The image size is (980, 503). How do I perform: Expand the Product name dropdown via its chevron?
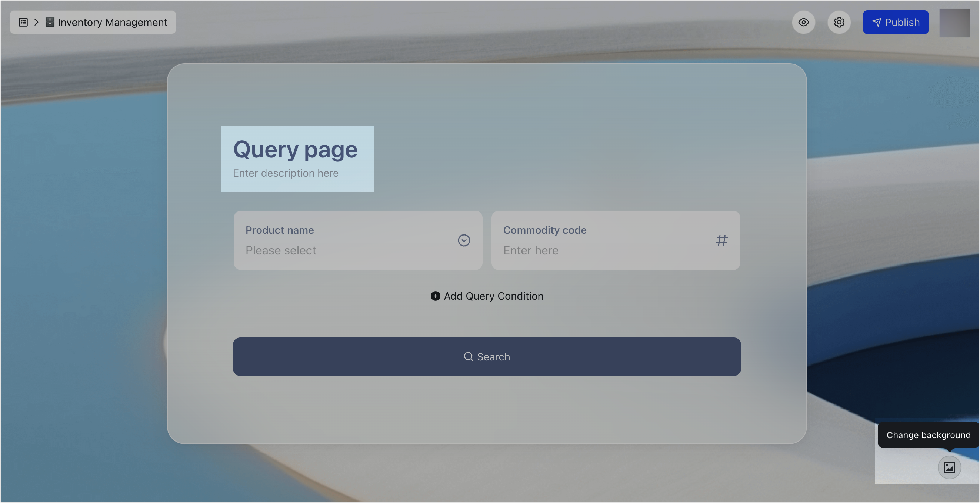click(x=463, y=240)
